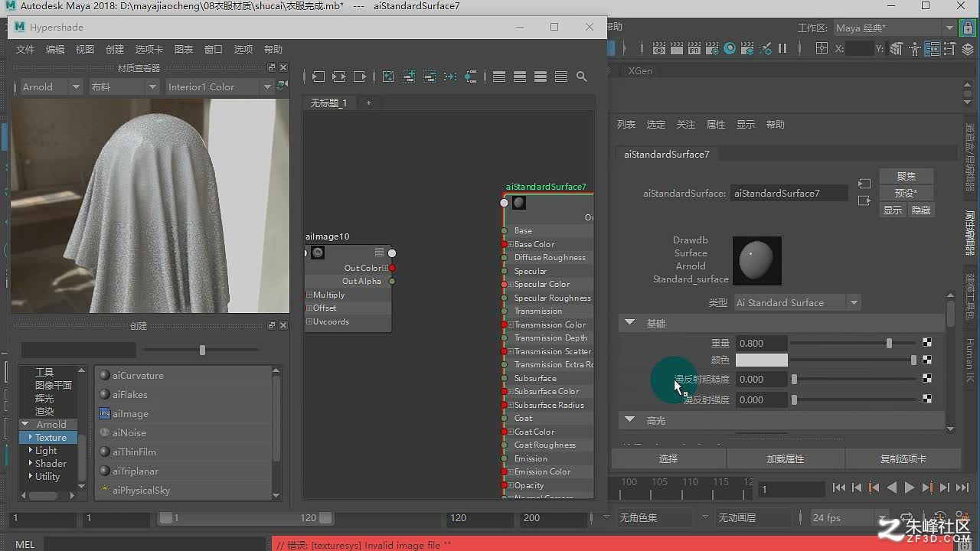Image resolution: width=980 pixels, height=551 pixels.
Task: Click the Input connections icon in Hypershade toolbar
Action: pyautogui.click(x=318, y=77)
